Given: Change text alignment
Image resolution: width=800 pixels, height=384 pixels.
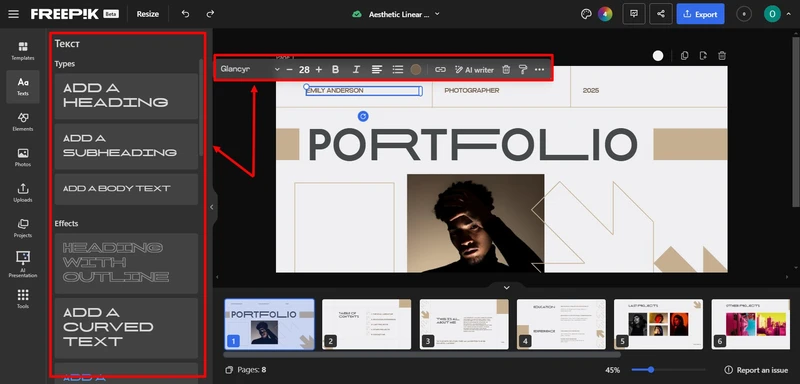Looking at the screenshot, I should point(377,69).
